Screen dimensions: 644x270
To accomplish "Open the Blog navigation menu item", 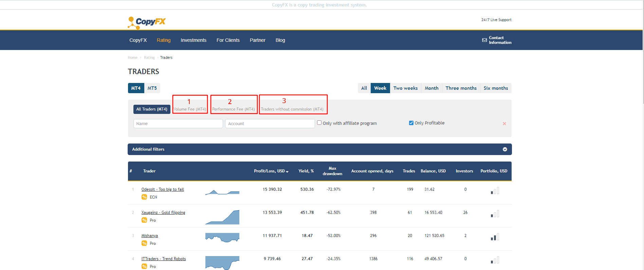I will tap(280, 40).
